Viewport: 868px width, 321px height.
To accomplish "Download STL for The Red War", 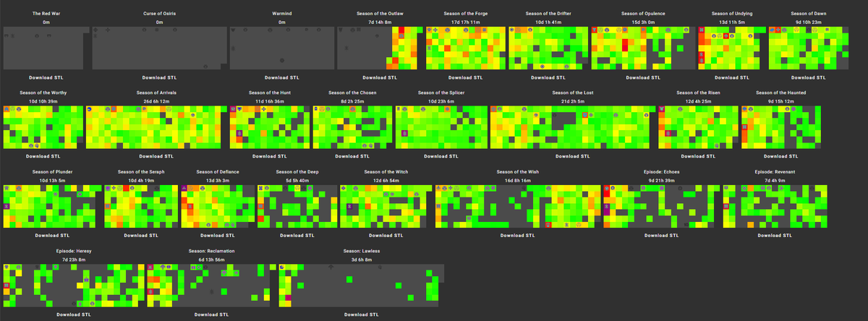I will [x=46, y=77].
